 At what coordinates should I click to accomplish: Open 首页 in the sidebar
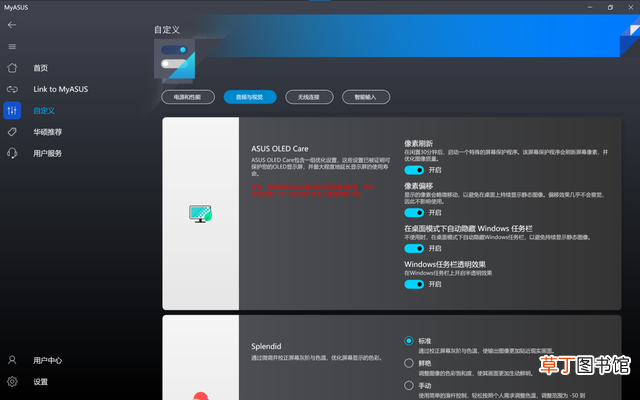point(40,68)
